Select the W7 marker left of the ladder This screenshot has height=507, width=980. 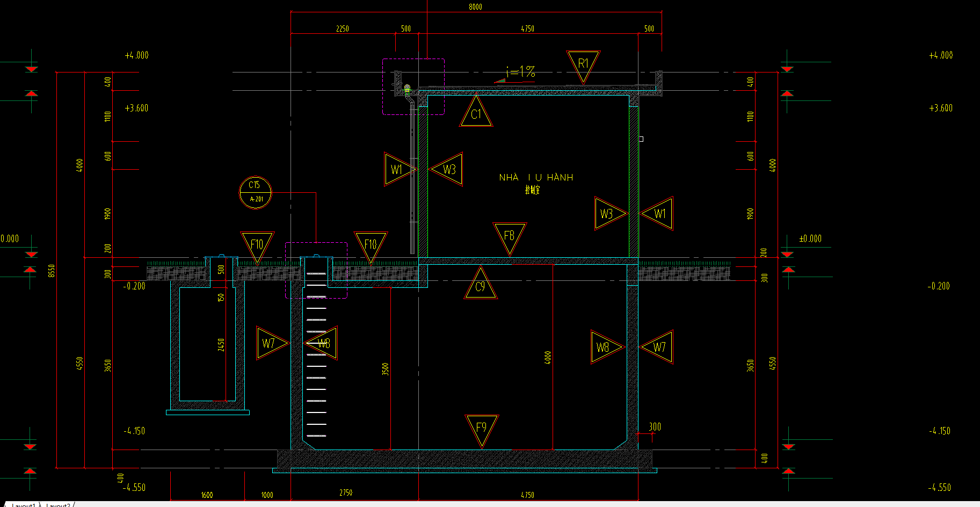273,343
